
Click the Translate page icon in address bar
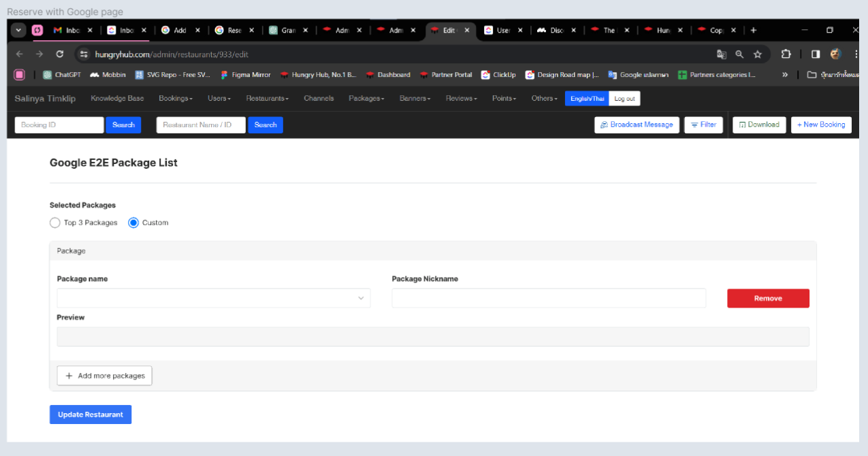[722, 54]
